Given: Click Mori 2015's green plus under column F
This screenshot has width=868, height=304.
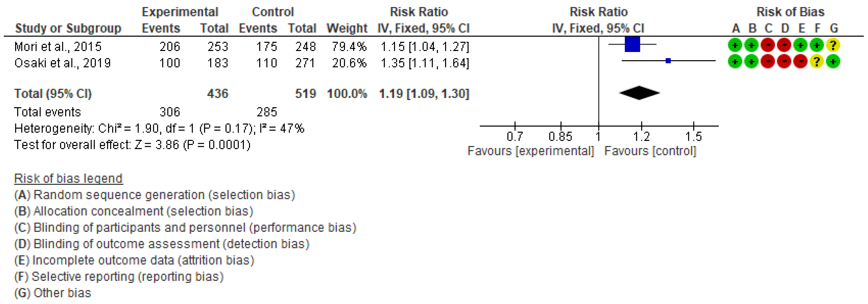Looking at the screenshot, I should (x=816, y=45).
